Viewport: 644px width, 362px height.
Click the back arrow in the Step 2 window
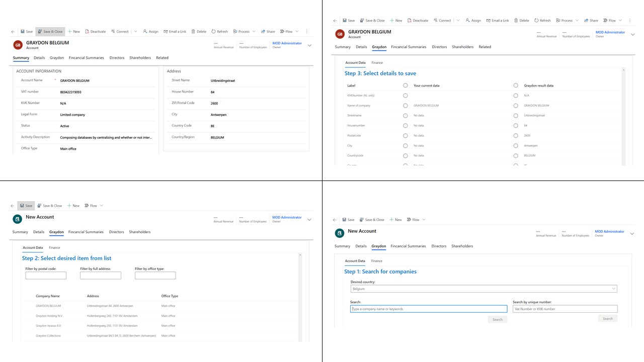pyautogui.click(x=13, y=206)
